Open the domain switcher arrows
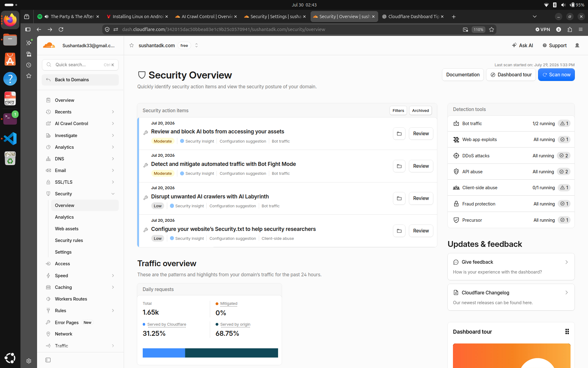Screen dimensions: 588x368 [197, 45]
